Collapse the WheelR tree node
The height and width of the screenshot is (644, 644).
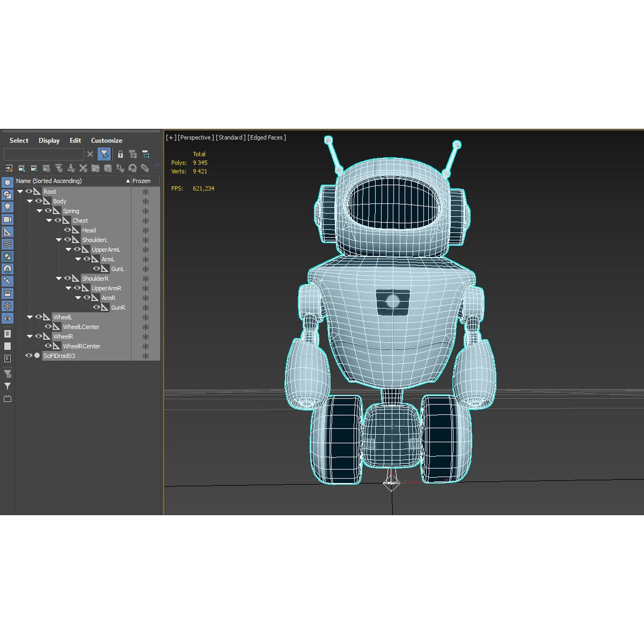click(30, 336)
